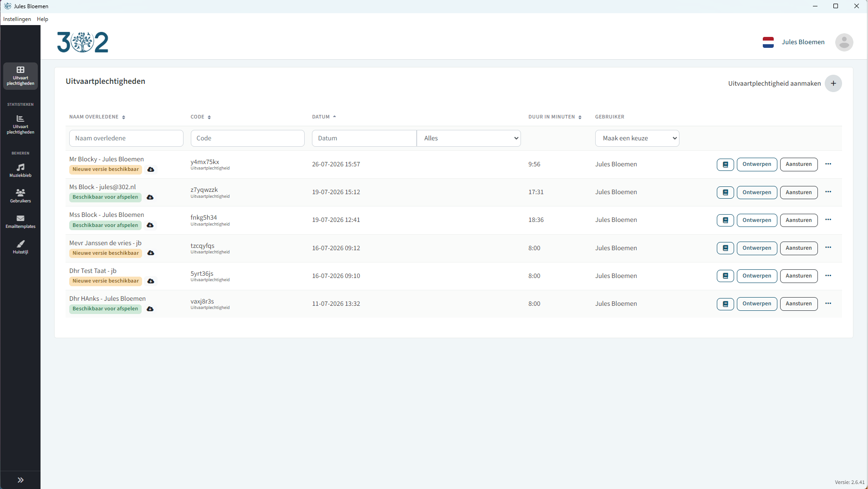Image resolution: width=868 pixels, height=489 pixels.
Task: Sort by Code column
Action: pos(201,117)
